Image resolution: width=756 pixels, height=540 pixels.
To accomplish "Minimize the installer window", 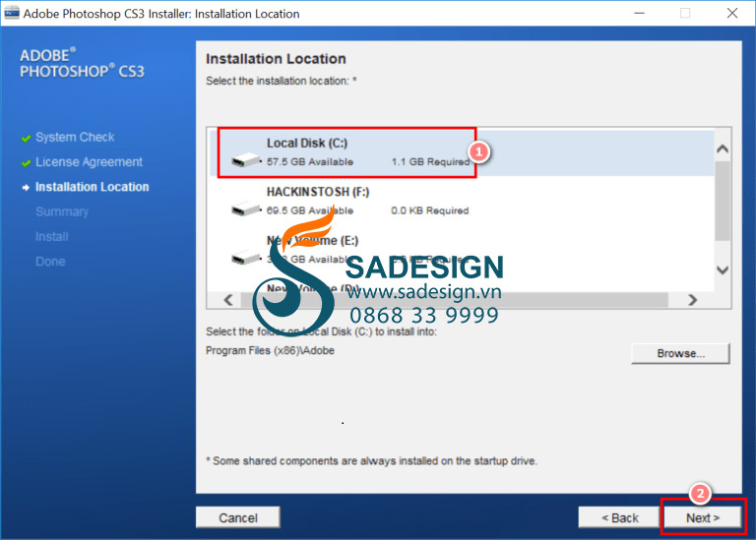I will point(639,13).
